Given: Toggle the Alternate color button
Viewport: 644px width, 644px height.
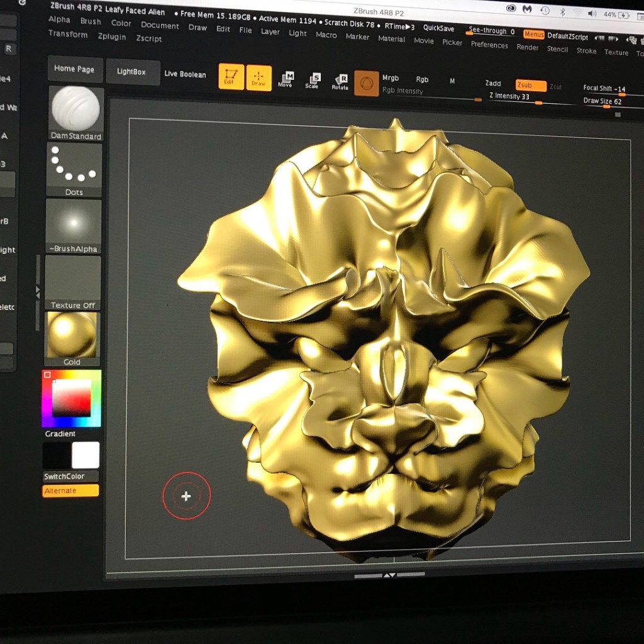Looking at the screenshot, I should click(70, 491).
